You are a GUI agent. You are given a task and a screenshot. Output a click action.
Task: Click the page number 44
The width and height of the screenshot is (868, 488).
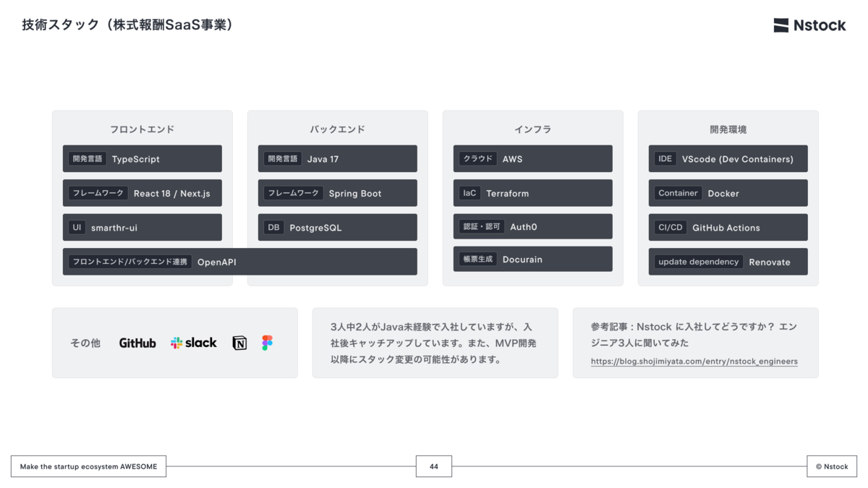(434, 466)
